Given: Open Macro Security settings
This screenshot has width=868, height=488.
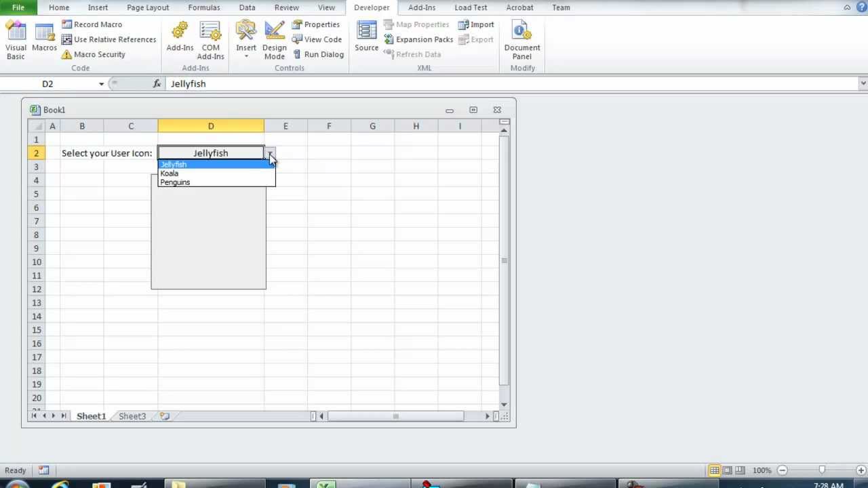Looking at the screenshot, I should point(94,54).
